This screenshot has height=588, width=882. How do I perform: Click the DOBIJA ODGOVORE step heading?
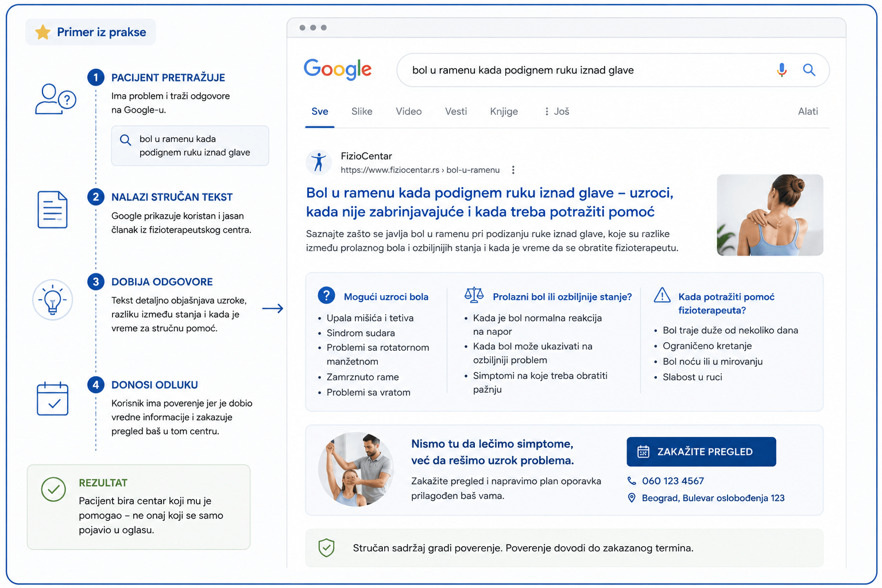[x=162, y=282]
